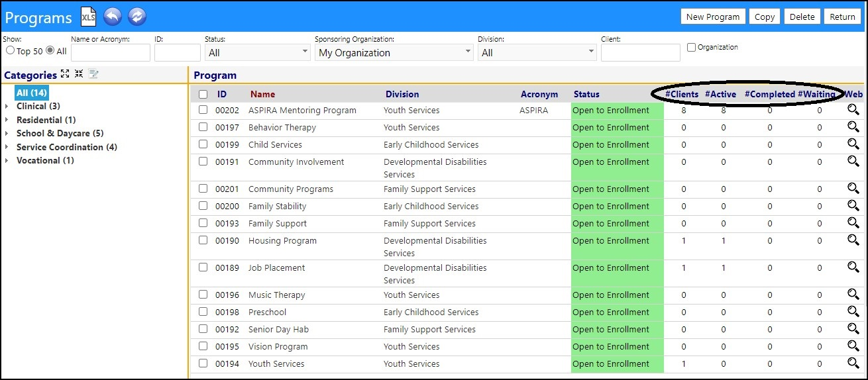
Task: Toggle the select-all header checkbox
Action: (x=203, y=94)
